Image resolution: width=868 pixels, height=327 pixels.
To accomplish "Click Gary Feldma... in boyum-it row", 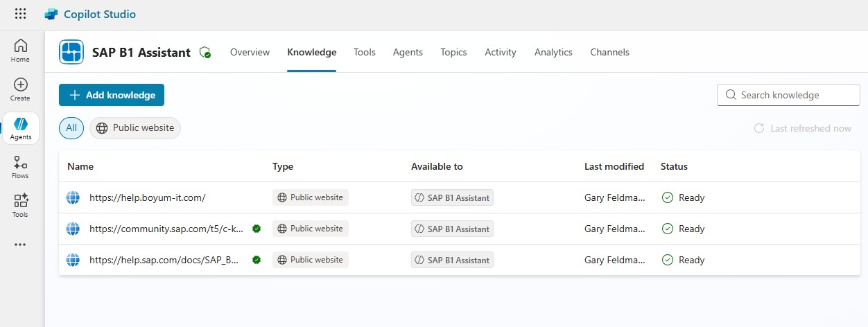I will [616, 197].
